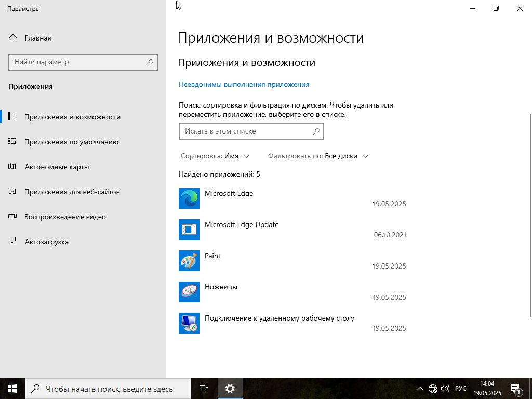Click the 19.05.2025 date beside Ножницы
The width and height of the screenshot is (532, 399).
[389, 297]
